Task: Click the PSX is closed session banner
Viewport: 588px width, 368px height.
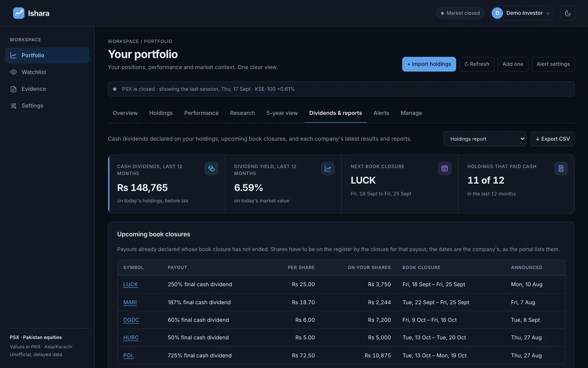Action: [341, 89]
